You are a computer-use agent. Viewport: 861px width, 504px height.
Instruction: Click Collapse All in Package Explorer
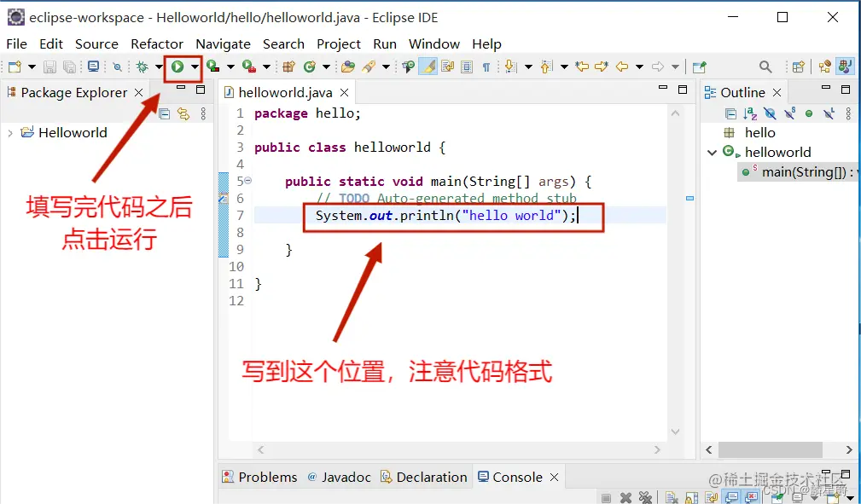tap(164, 113)
